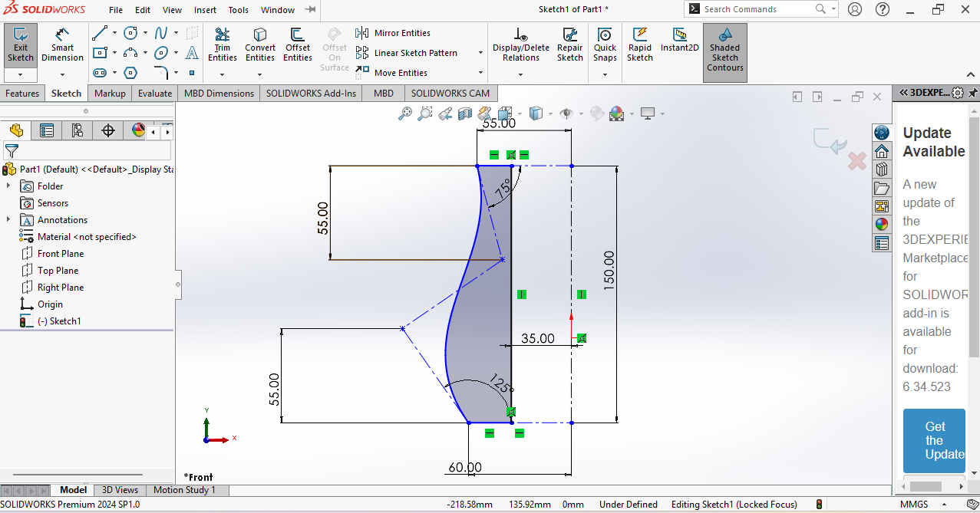Open FeatureManager Design Tree tab

coord(16,130)
